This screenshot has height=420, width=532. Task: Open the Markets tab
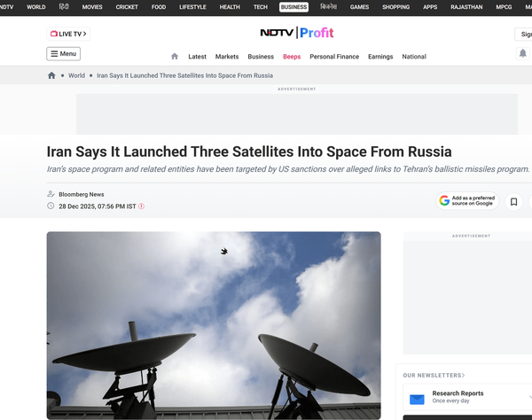[x=227, y=57]
